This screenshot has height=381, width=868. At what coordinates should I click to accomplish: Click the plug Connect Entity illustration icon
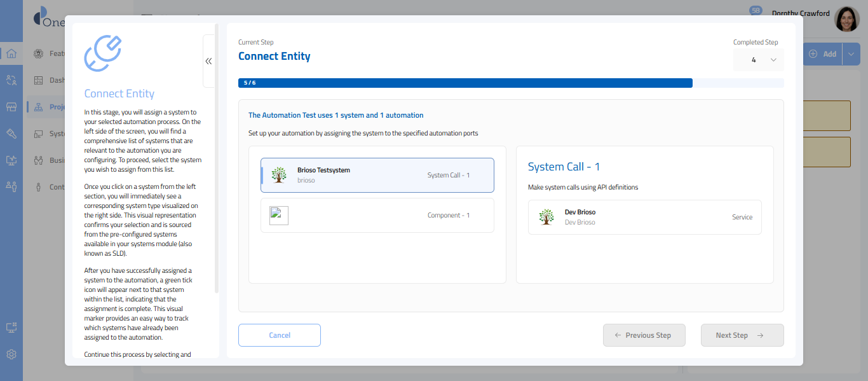click(103, 53)
